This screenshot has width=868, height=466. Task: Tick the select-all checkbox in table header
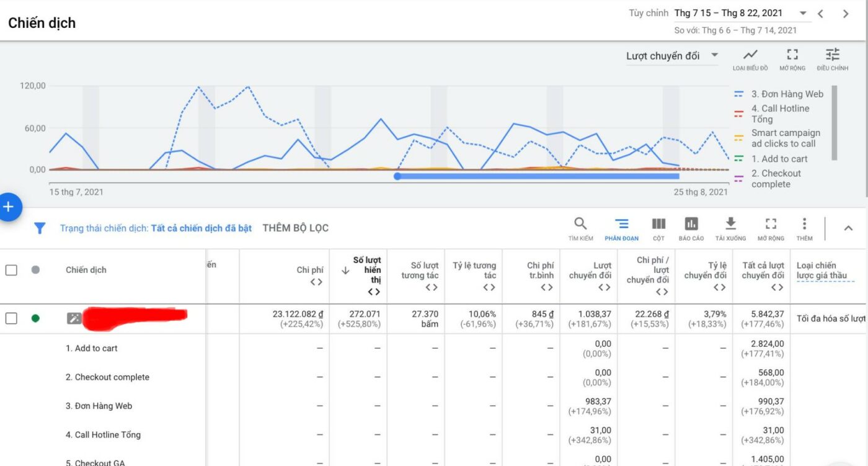11,270
